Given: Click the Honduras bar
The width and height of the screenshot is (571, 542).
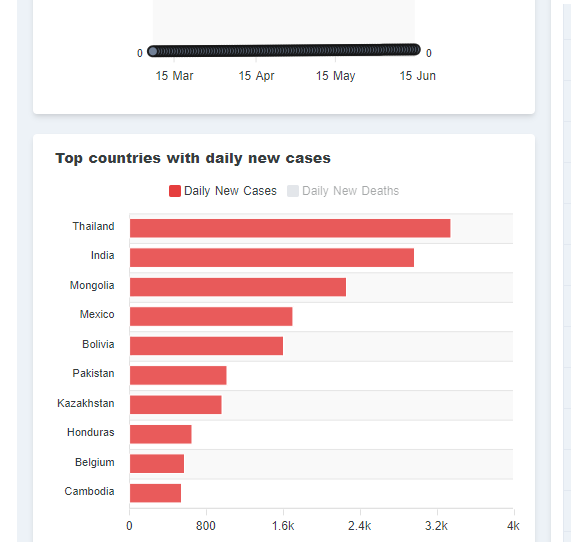Looking at the screenshot, I should point(161,434).
